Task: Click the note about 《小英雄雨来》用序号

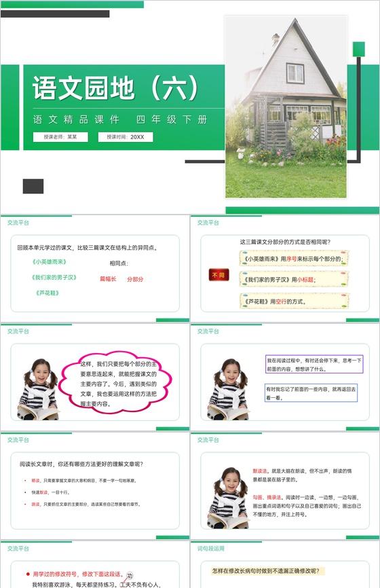Action: (294, 259)
